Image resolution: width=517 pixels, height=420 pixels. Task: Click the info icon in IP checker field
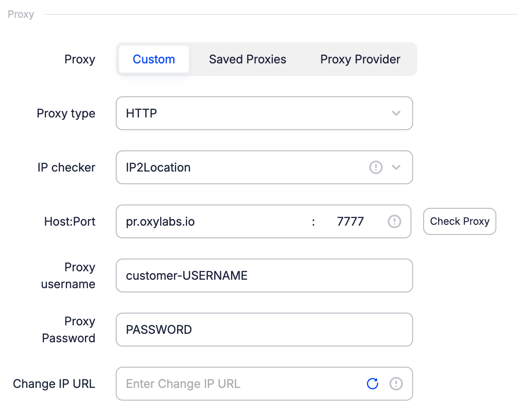pos(376,167)
